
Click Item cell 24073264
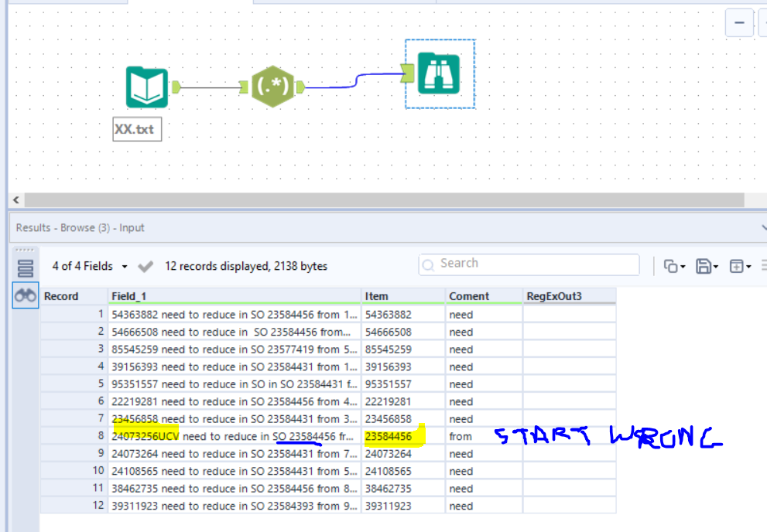[x=403, y=454]
